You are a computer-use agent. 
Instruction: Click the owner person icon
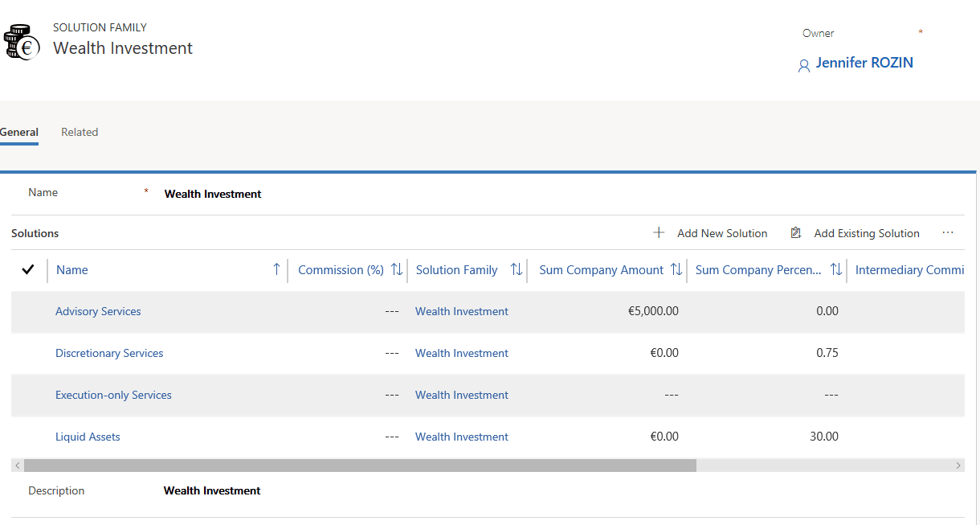click(x=804, y=66)
